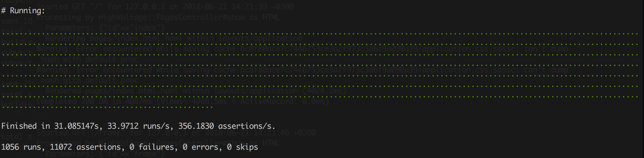Click the 'Finished in 31.085147s' text

(50, 126)
